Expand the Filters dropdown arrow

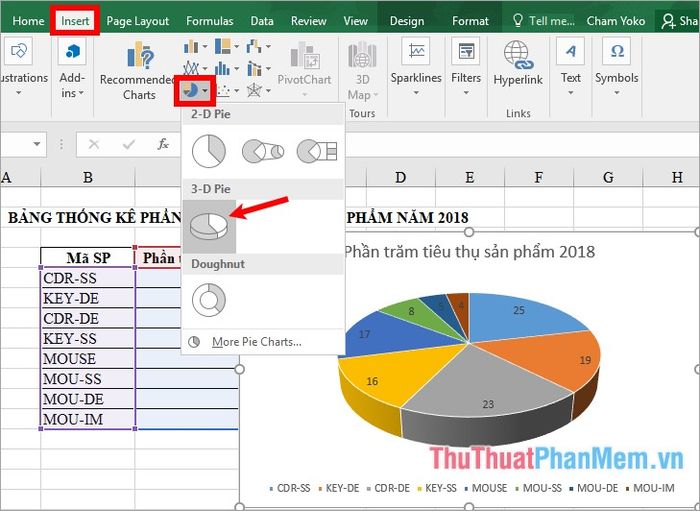466,93
